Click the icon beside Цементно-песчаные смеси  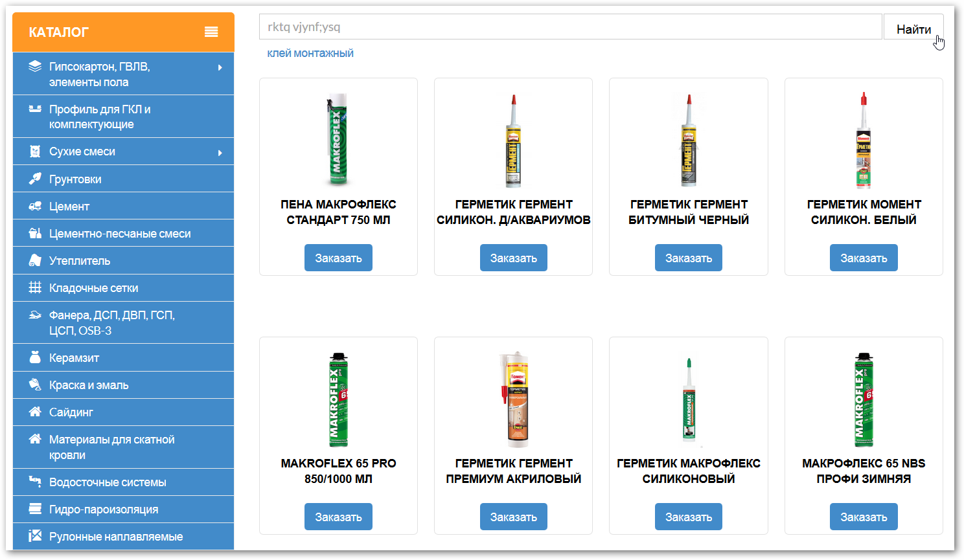click(x=35, y=233)
